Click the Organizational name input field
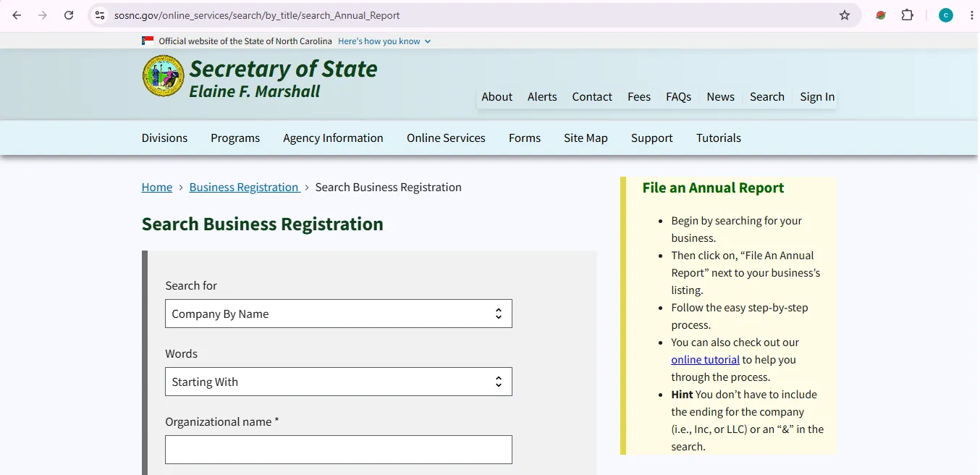 point(339,450)
